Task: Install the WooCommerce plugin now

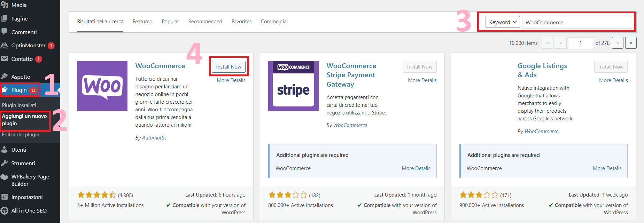Action: click(228, 67)
